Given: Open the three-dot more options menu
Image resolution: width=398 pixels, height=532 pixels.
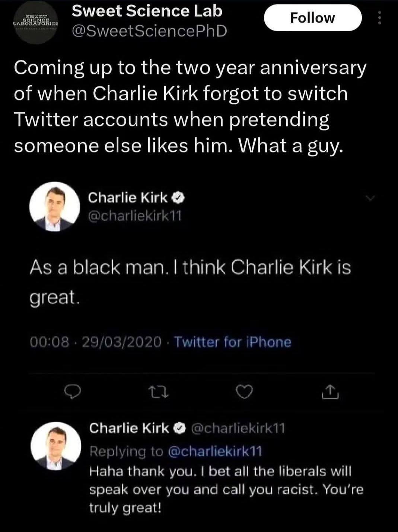Looking at the screenshot, I should pyautogui.click(x=379, y=18).
